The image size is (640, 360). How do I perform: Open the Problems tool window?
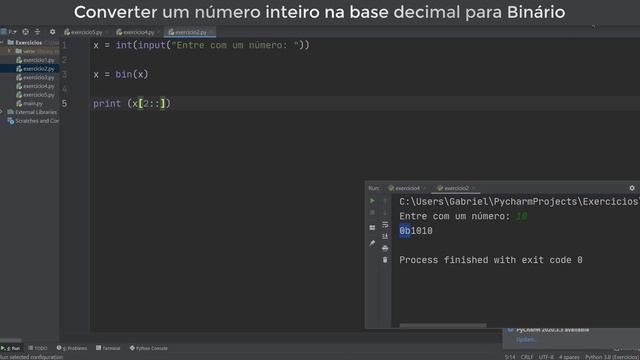pos(72,348)
